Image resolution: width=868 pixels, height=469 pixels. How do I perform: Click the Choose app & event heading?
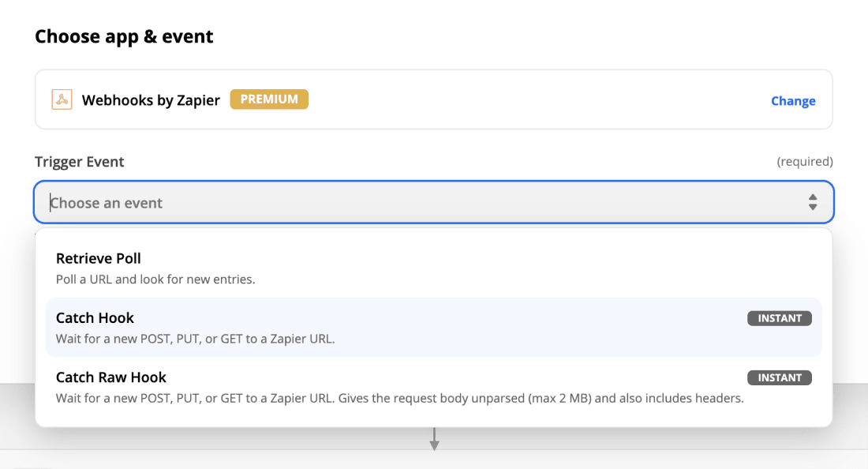pos(124,36)
